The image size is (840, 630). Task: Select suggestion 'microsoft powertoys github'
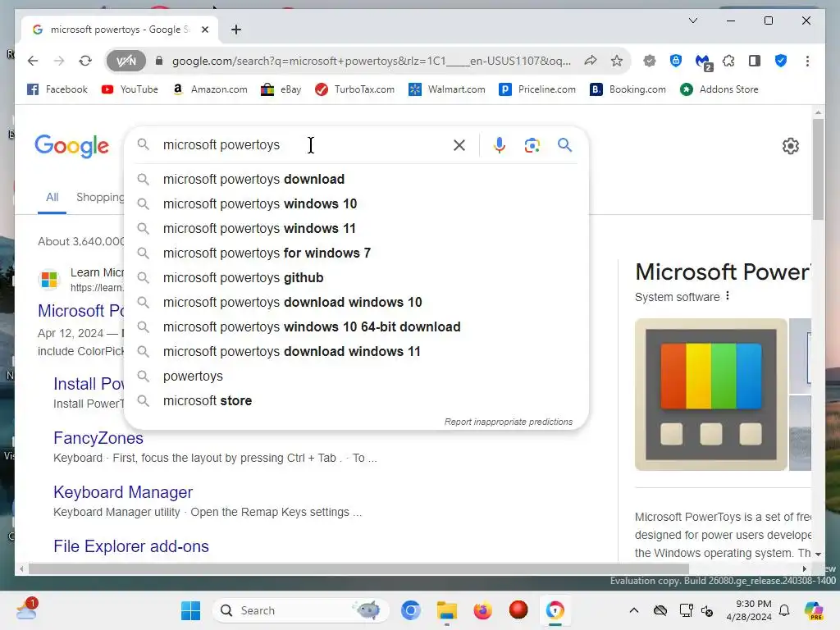click(x=356, y=278)
